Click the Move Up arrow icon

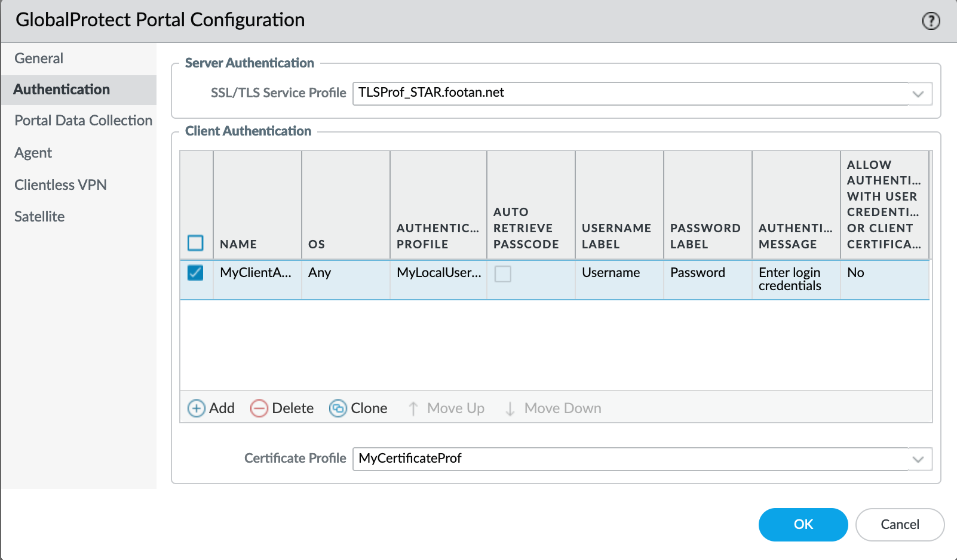pos(413,408)
